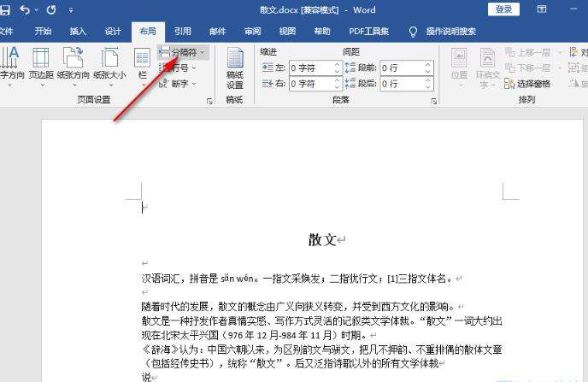Open Ribbon Display Options icon
This screenshot has width=588, height=382.
[542, 9]
